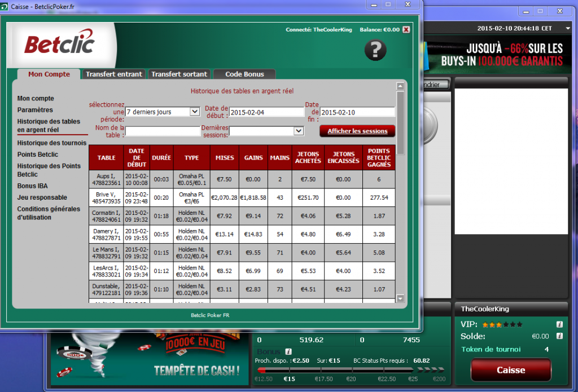This screenshot has height=392, width=578.
Task: Open the dropdown arrow beside the lobby clock
Action: (x=568, y=28)
